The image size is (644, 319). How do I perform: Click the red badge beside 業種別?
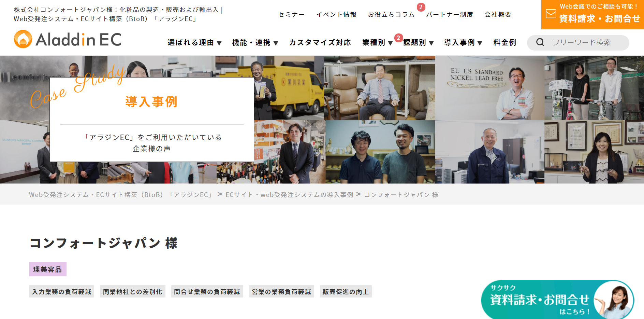pos(398,38)
